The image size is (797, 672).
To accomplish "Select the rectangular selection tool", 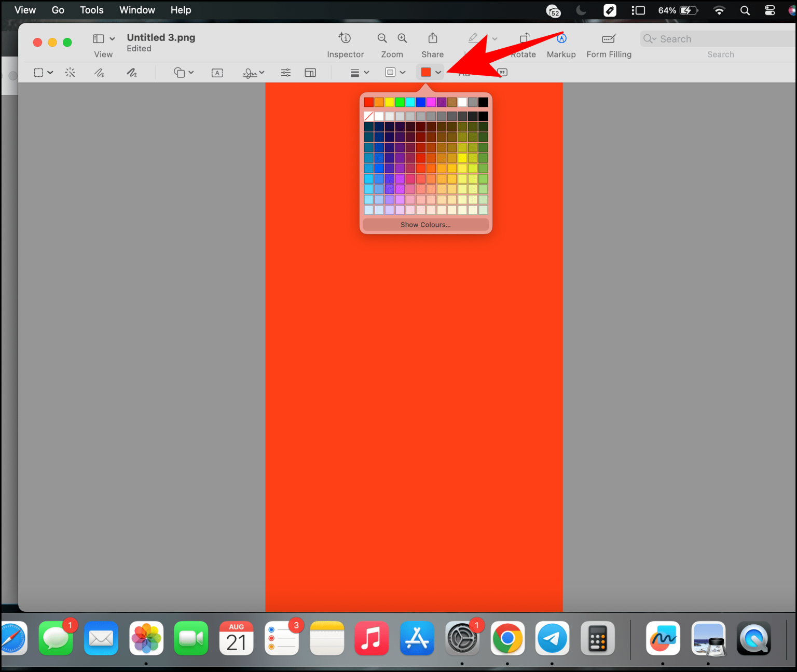I will pos(39,72).
